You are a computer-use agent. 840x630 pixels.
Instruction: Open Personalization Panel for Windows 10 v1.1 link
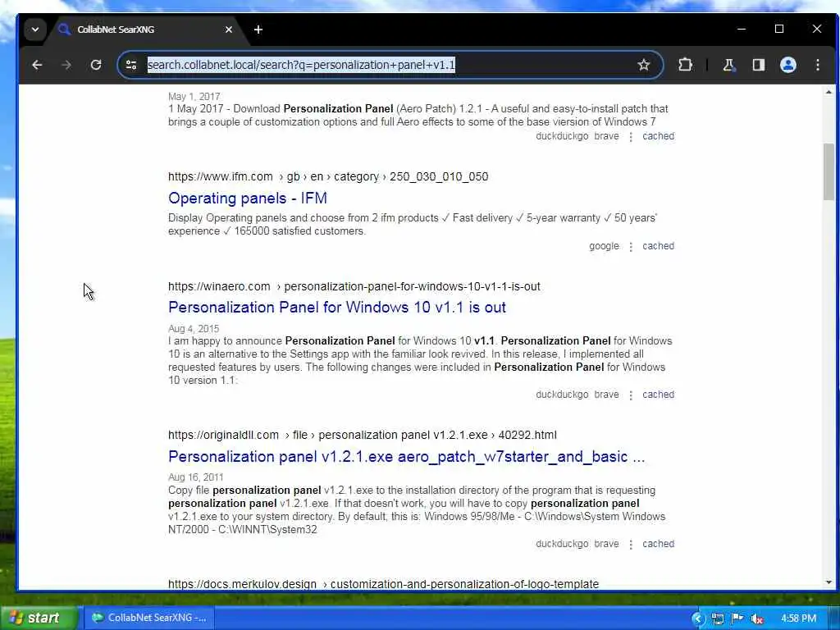[337, 308]
